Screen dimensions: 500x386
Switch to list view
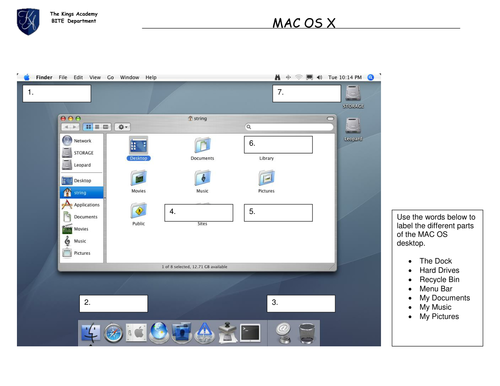[x=97, y=127]
